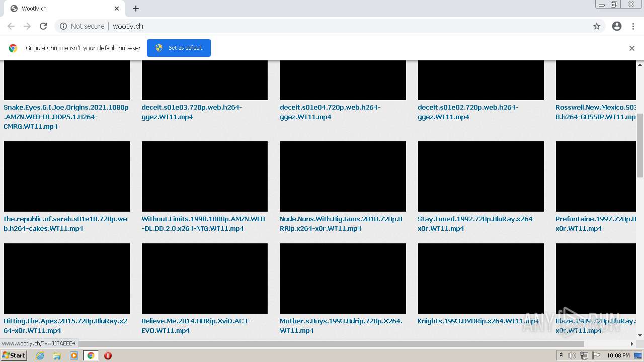The width and height of the screenshot is (644, 362).
Task: Select the Wootly.ch tab
Action: click(63, 9)
